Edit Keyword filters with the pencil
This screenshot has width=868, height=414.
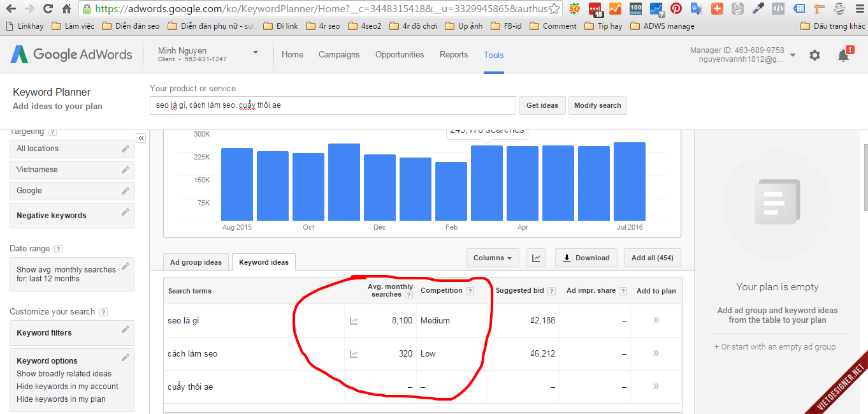coord(126,329)
